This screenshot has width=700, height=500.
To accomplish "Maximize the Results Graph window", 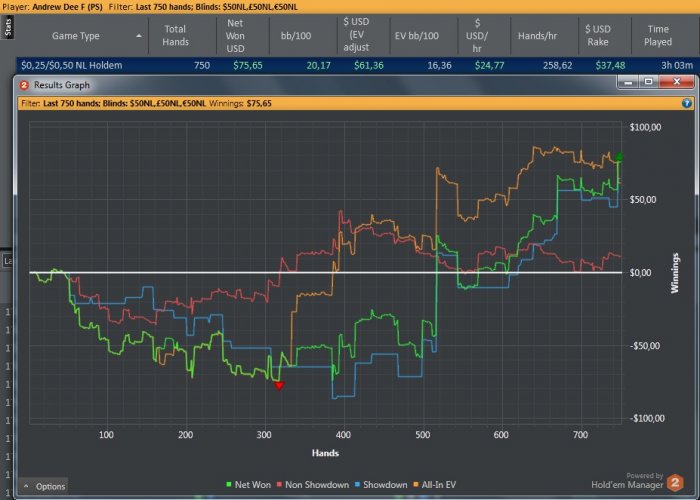I will click(x=649, y=82).
